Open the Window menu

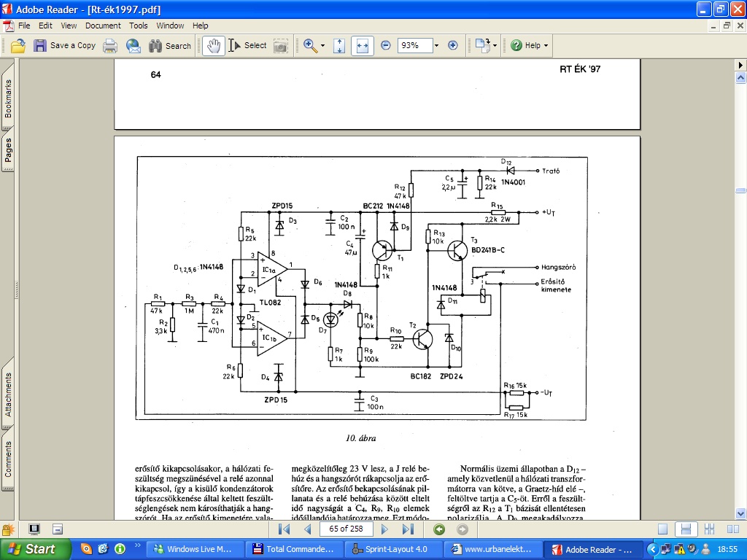[x=170, y=26]
